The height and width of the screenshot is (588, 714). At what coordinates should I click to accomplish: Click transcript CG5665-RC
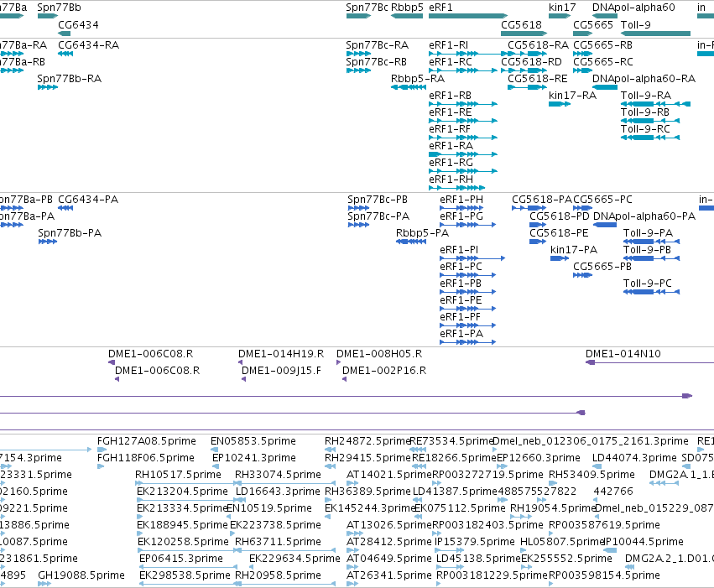[603, 62]
